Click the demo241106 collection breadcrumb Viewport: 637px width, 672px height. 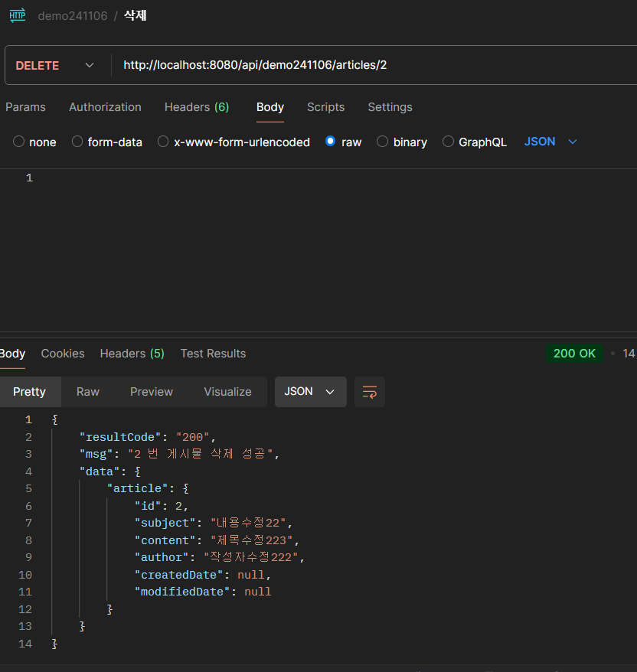point(73,16)
